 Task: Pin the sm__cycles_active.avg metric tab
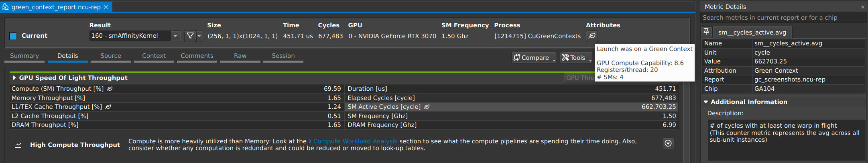point(706,32)
